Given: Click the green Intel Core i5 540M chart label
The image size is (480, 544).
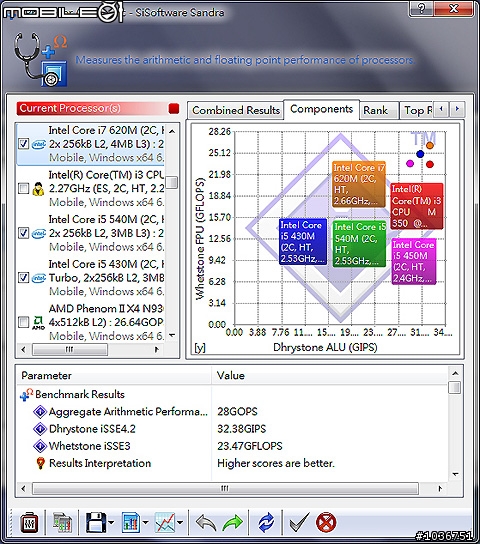Looking at the screenshot, I should [x=359, y=244].
